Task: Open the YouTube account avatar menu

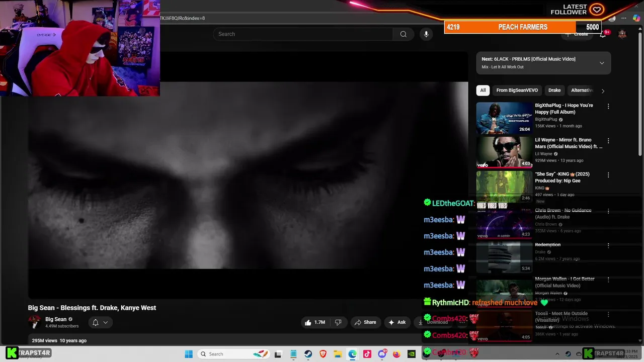Action: tap(622, 34)
